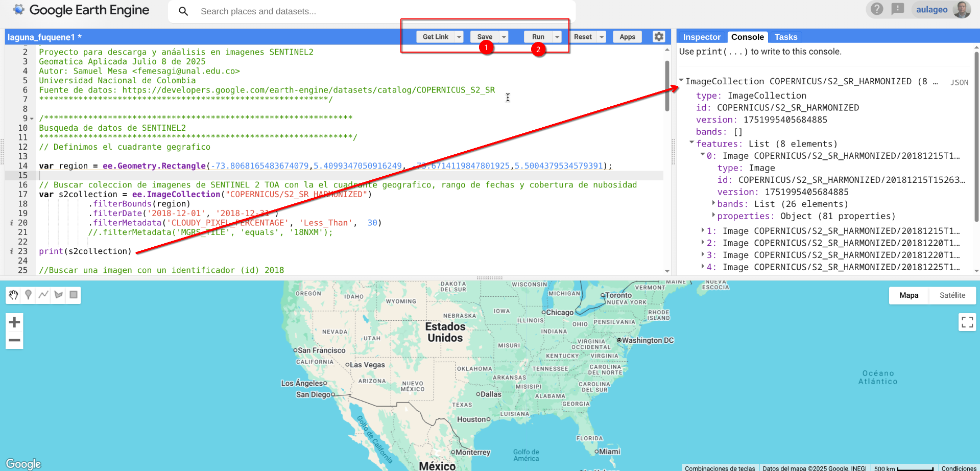Click the Save button
The width and height of the screenshot is (980, 471).
pos(484,37)
